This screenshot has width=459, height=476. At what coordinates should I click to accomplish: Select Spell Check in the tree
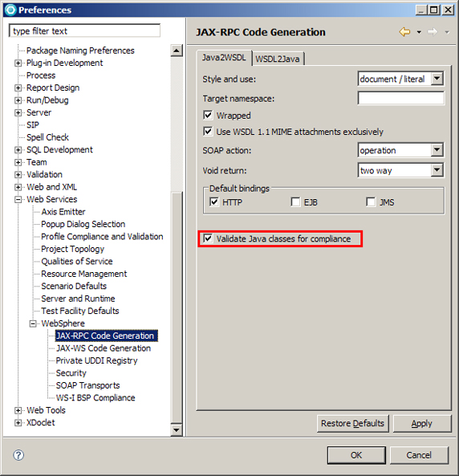[47, 137]
